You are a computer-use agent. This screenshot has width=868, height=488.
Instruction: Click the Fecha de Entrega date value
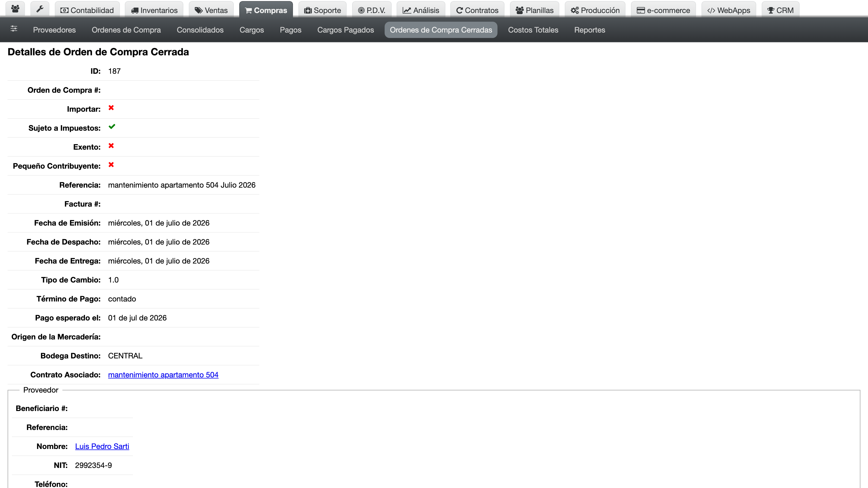(x=159, y=261)
